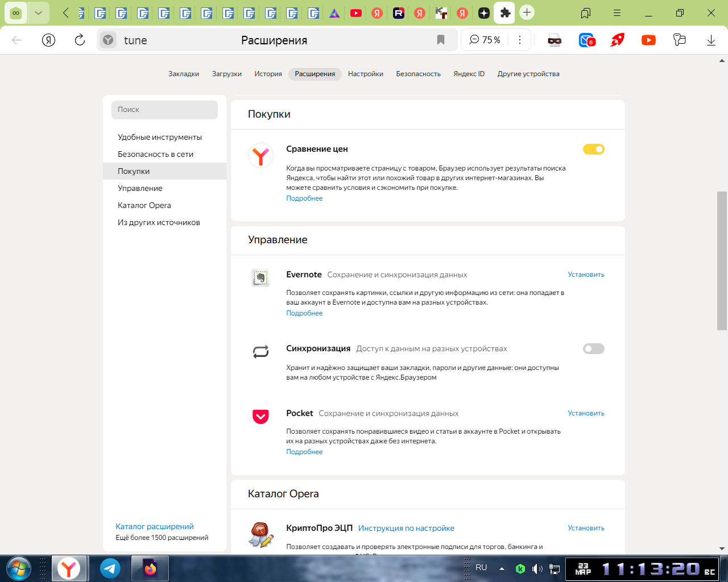Open the Каталог расширений link
This screenshot has width=728, height=582.
tap(155, 526)
